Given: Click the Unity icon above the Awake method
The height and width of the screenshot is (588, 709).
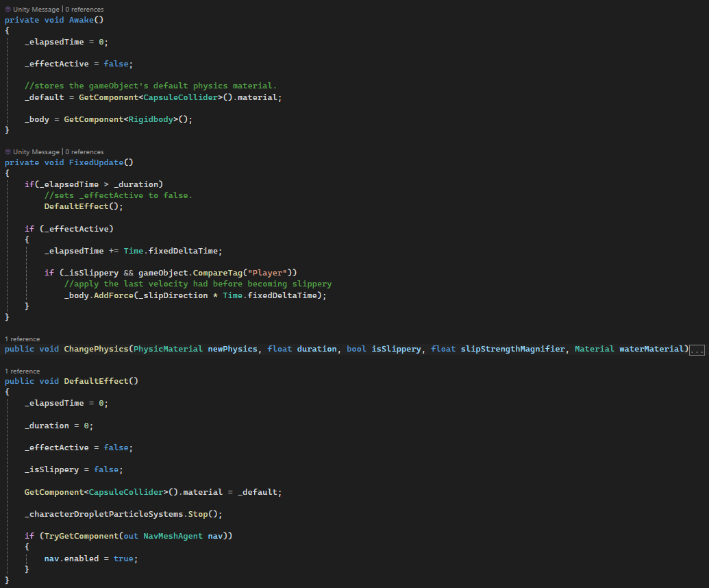Looking at the screenshot, I should pos(8,10).
